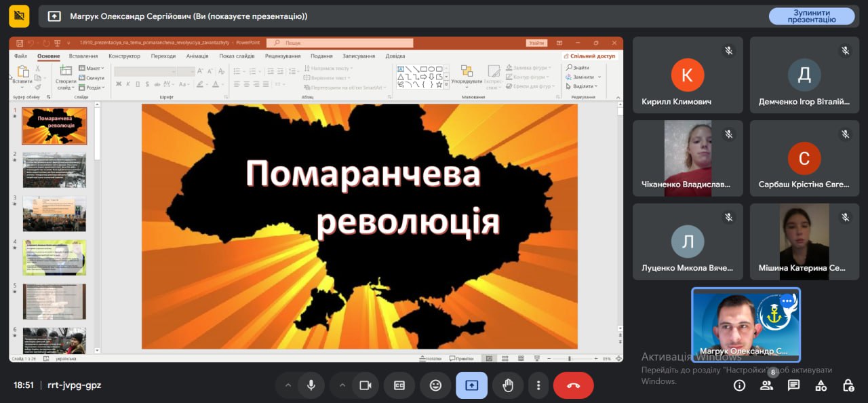868x403 pixels.
Task: Open the Вставлення ribbon tab
Action: pyautogui.click(x=83, y=56)
